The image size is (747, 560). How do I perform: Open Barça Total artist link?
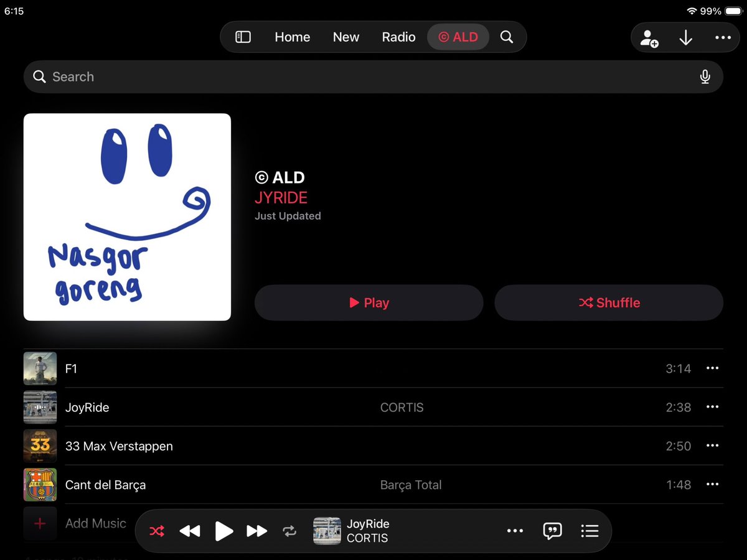pyautogui.click(x=411, y=485)
